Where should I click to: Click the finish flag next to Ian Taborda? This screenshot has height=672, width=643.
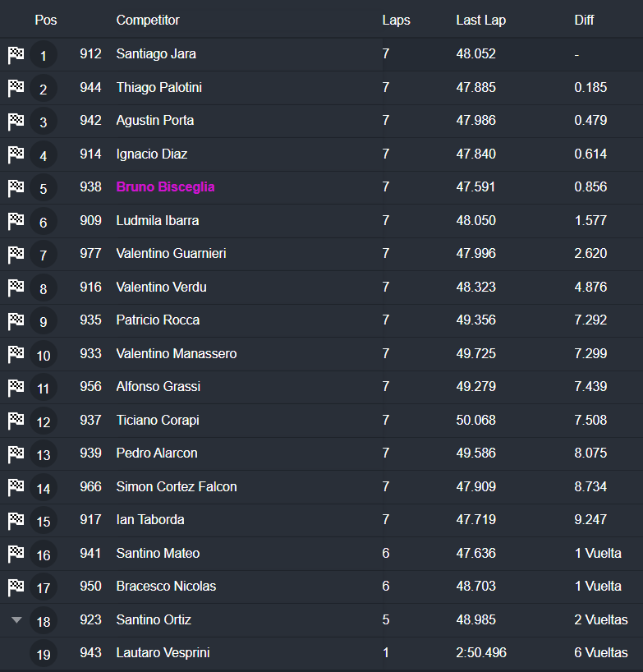coord(16,520)
